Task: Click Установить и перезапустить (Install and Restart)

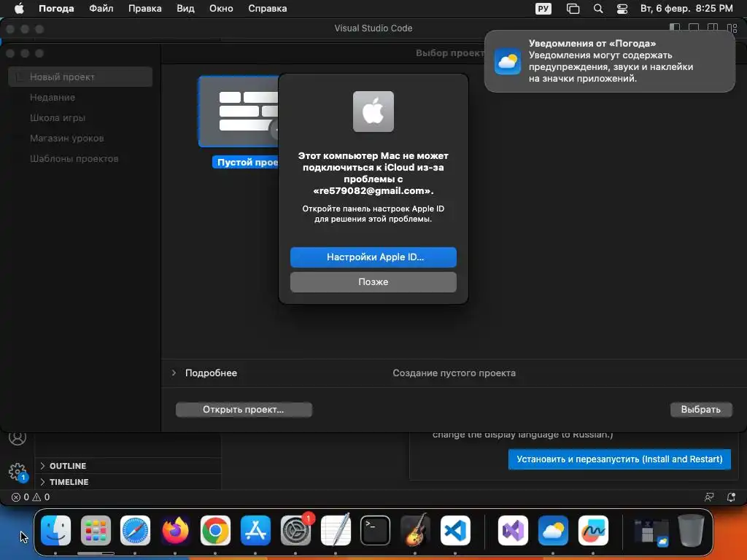Action: (x=619, y=459)
